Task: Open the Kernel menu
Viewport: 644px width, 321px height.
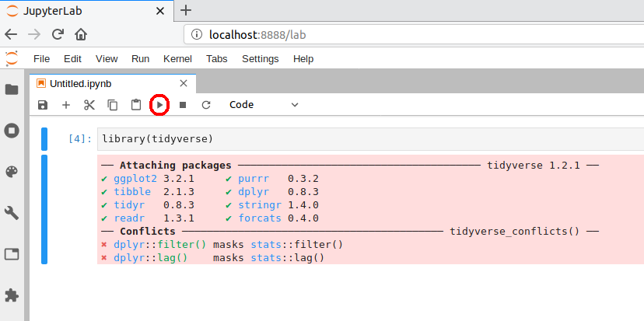Action: click(177, 59)
